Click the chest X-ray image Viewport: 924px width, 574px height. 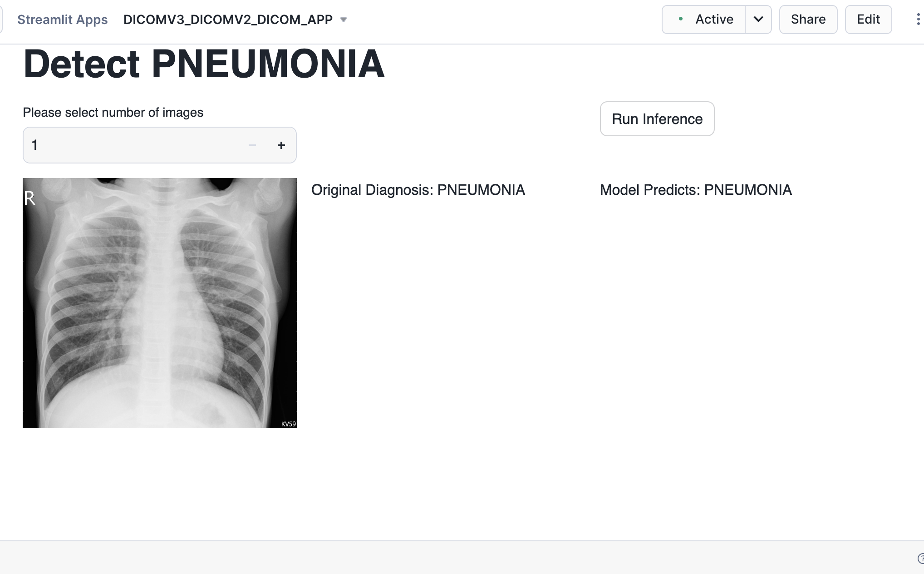(160, 303)
